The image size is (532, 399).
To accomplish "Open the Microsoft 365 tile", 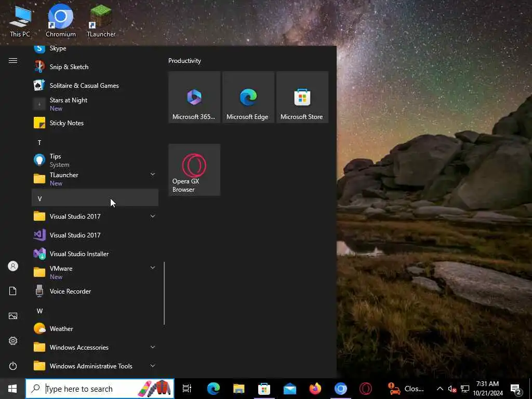I will [194, 97].
